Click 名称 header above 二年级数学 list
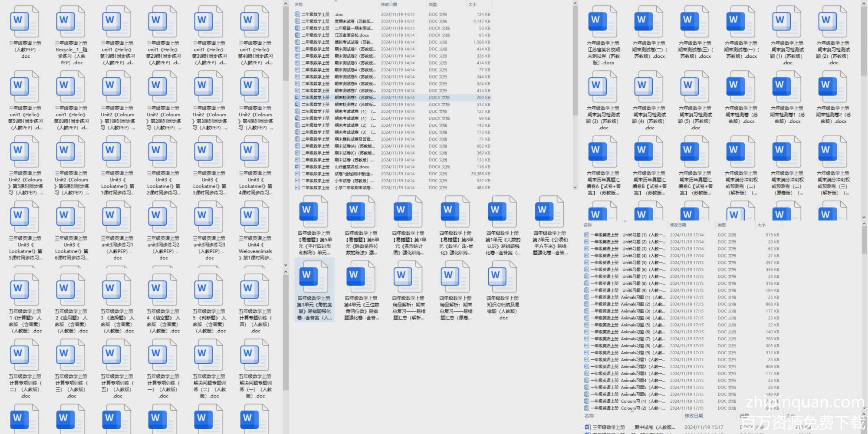This screenshot has height=434, width=868. 299,5
